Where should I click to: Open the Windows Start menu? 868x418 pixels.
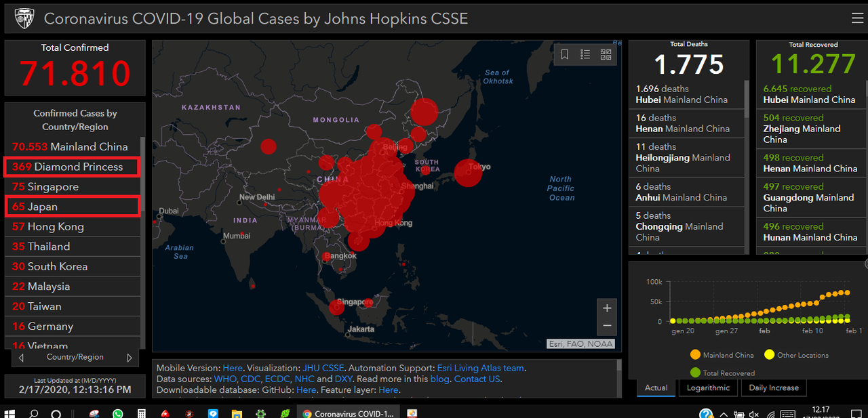coord(11,413)
